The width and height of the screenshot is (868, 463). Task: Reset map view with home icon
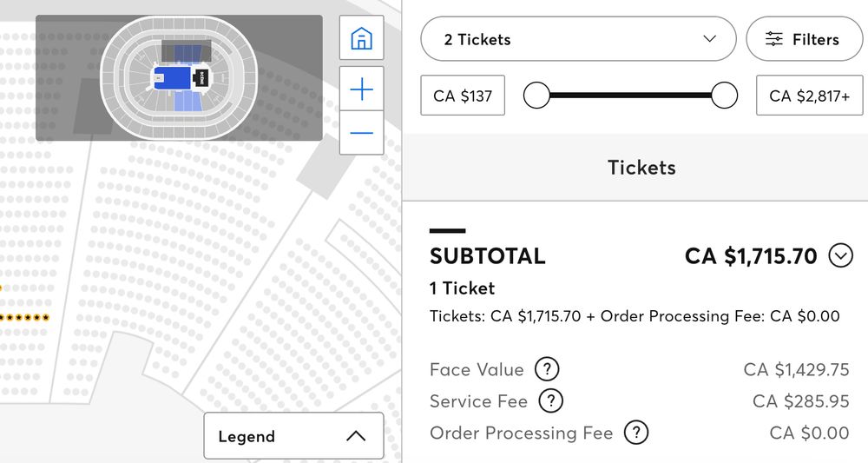[361, 38]
